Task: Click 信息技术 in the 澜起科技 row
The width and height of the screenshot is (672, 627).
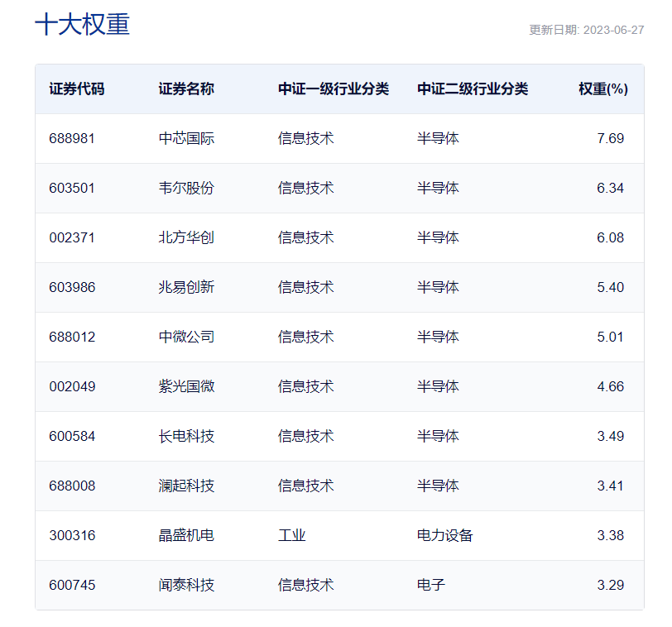Action: (x=305, y=486)
